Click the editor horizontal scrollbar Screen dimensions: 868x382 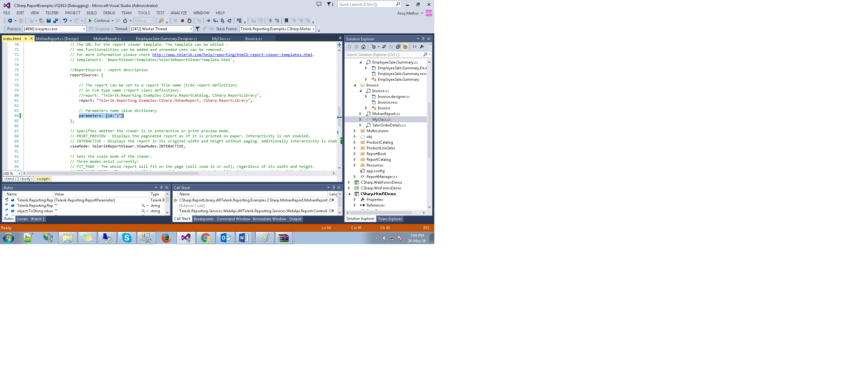click(113, 174)
